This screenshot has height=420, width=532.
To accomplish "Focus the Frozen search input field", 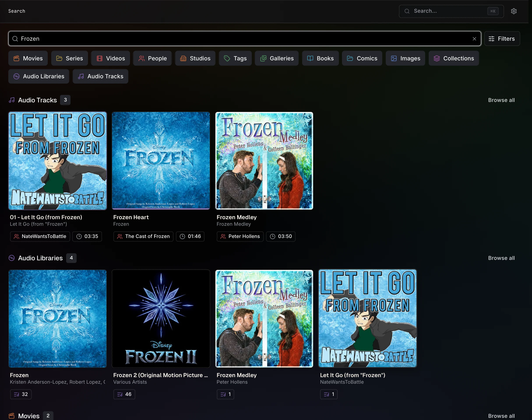I will [x=245, y=38].
